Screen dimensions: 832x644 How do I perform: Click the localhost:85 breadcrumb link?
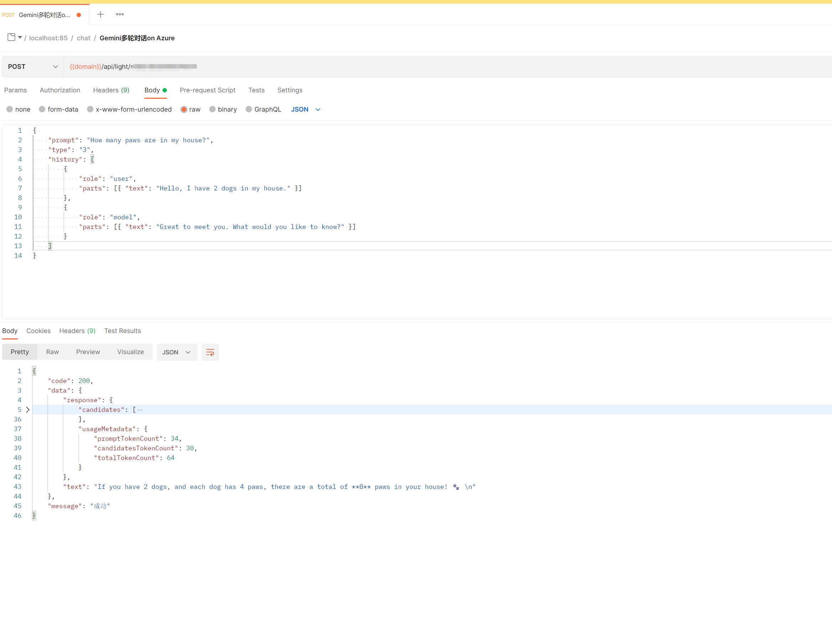point(48,38)
